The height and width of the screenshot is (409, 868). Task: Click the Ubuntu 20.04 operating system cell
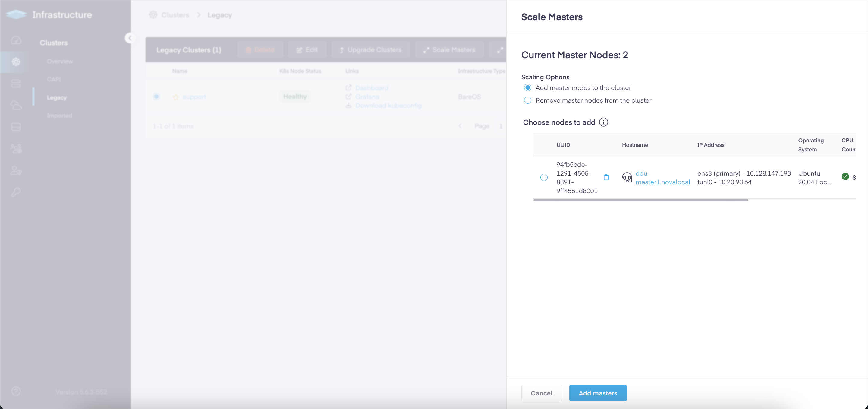[814, 178]
